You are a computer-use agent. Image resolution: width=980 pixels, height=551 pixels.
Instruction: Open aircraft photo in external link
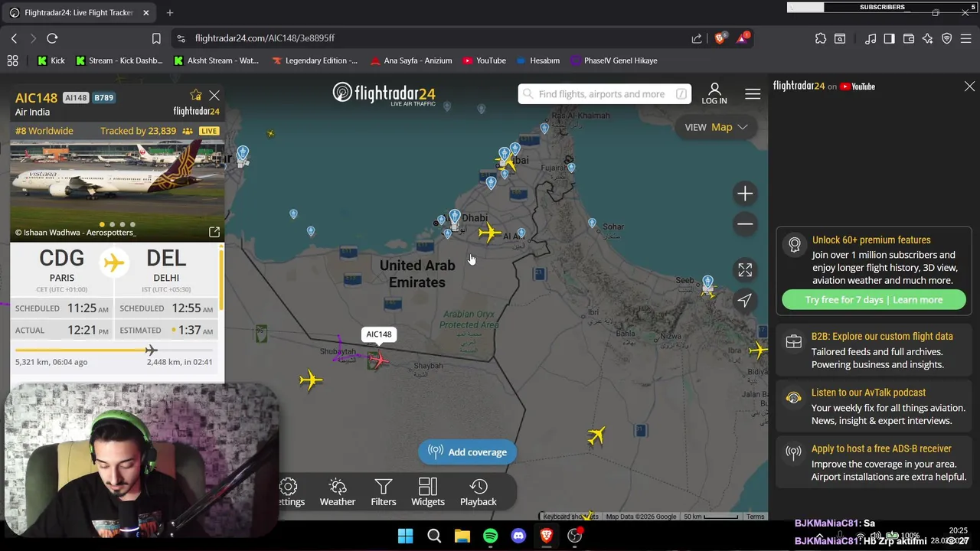[214, 232]
